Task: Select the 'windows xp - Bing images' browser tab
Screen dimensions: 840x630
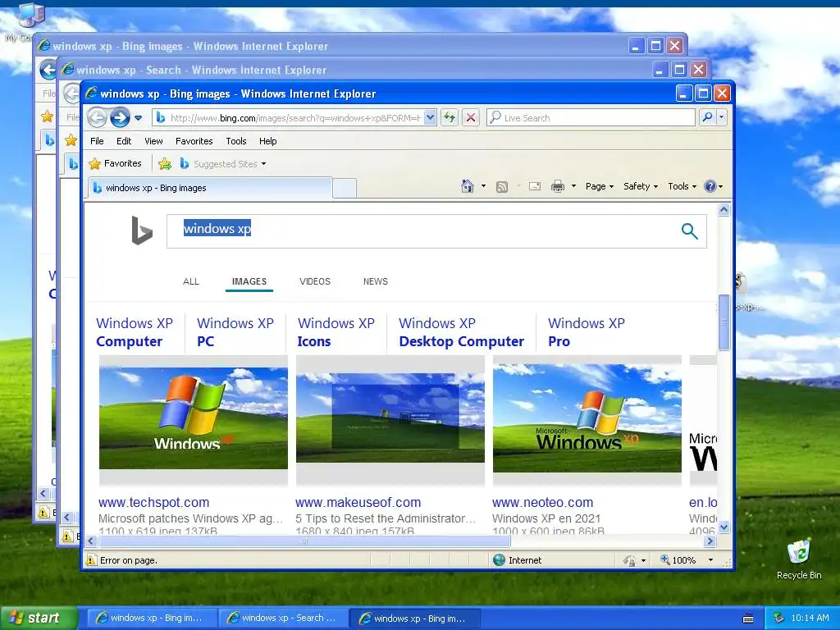Action: tap(209, 188)
